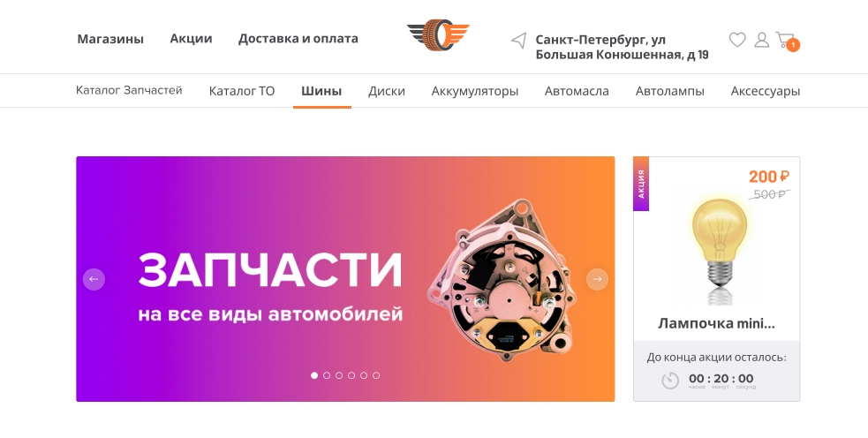Click the location arrow icon near address
This screenshot has width=868, height=438.
click(x=518, y=40)
